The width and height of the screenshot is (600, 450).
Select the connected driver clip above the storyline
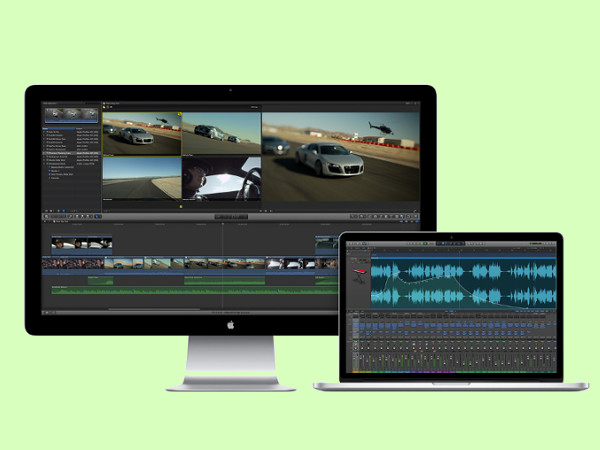point(82,243)
